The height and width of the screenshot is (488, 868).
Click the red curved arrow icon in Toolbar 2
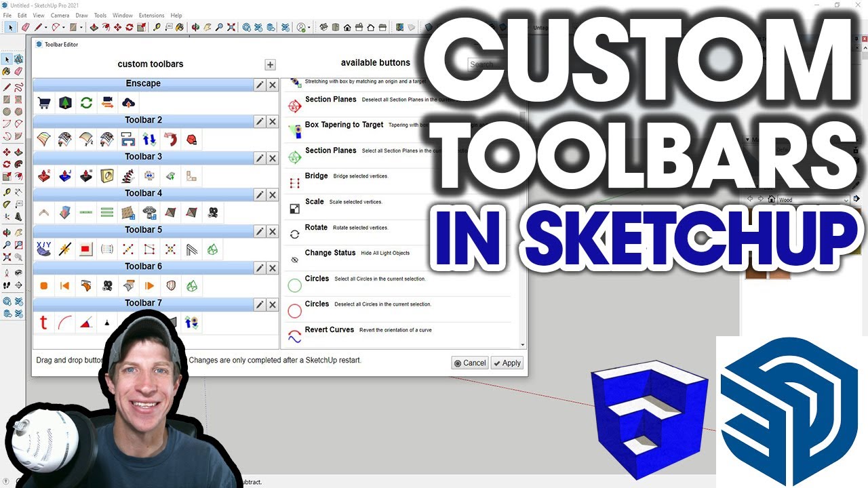pyautogui.click(x=170, y=140)
